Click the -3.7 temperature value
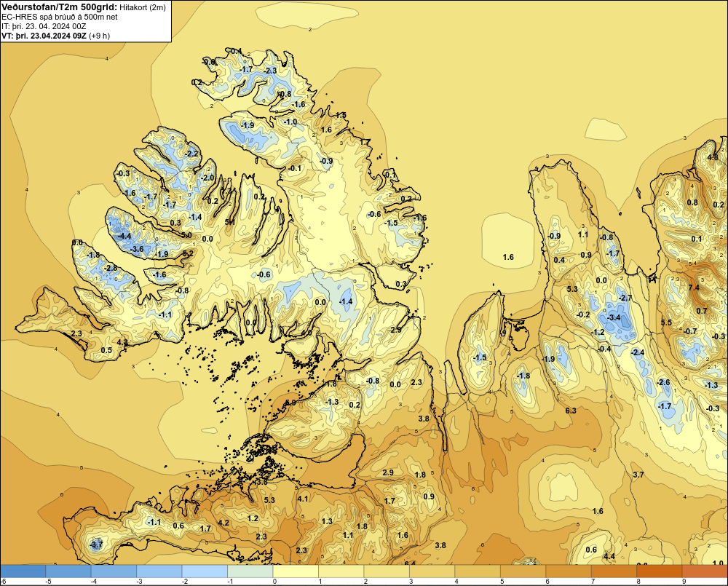Screen dimensions: 728x586 (95, 545)
